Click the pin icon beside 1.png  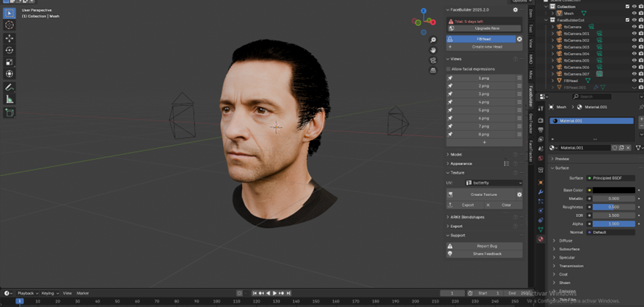point(451,78)
